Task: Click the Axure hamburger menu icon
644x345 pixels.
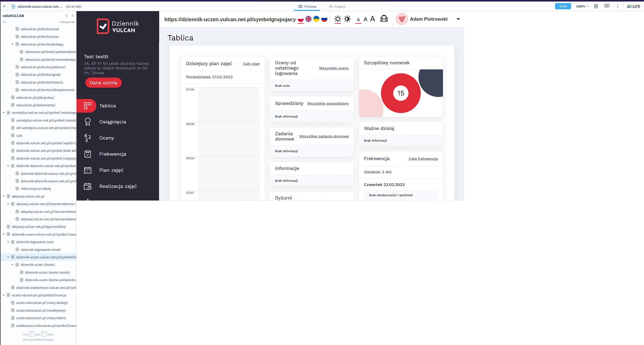Action: coord(13,6)
